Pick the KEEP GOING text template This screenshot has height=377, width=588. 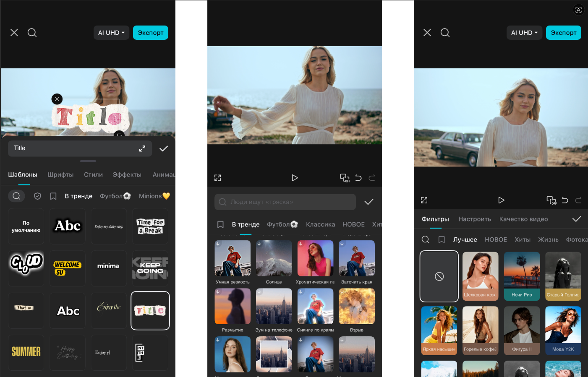point(150,268)
